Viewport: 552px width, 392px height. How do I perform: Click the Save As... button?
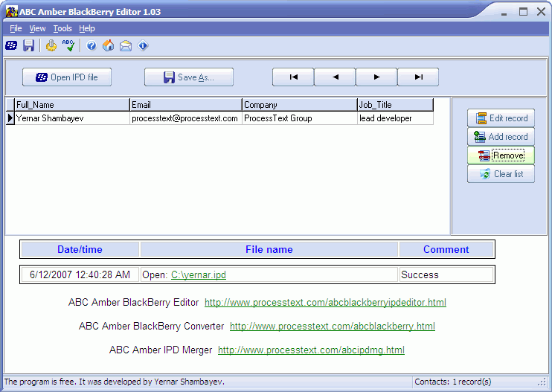(189, 77)
